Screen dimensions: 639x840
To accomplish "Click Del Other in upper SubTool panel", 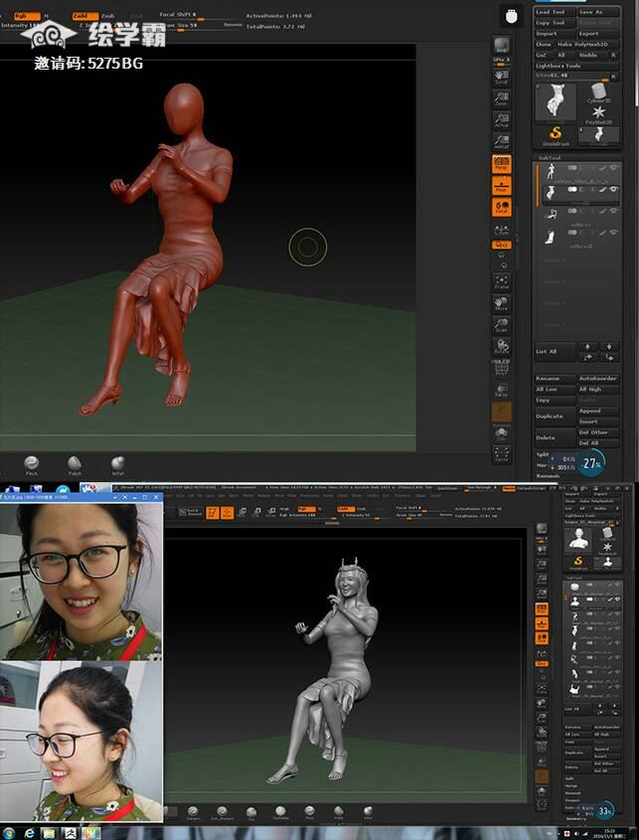I will 599,432.
